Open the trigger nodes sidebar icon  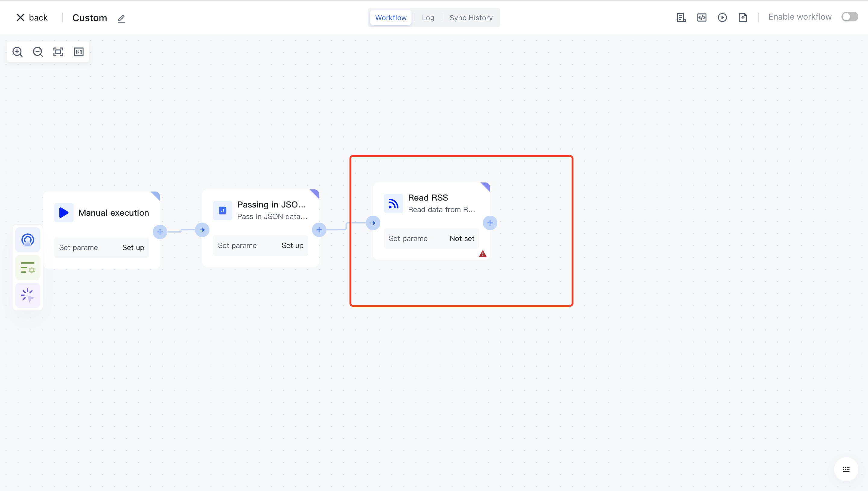(28, 240)
